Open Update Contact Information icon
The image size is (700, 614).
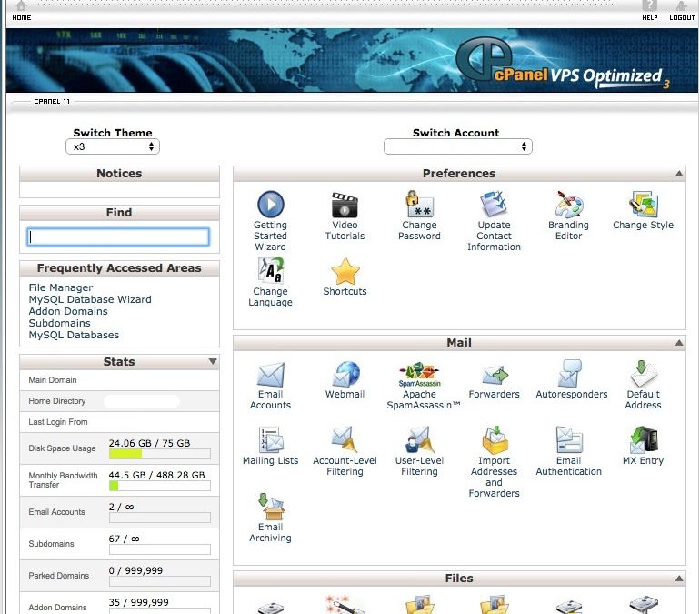coord(494,204)
